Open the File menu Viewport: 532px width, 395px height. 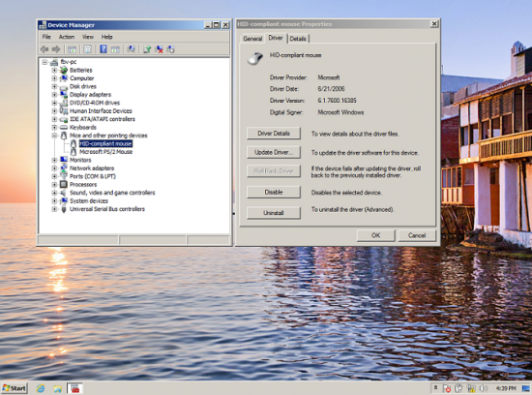(x=46, y=37)
